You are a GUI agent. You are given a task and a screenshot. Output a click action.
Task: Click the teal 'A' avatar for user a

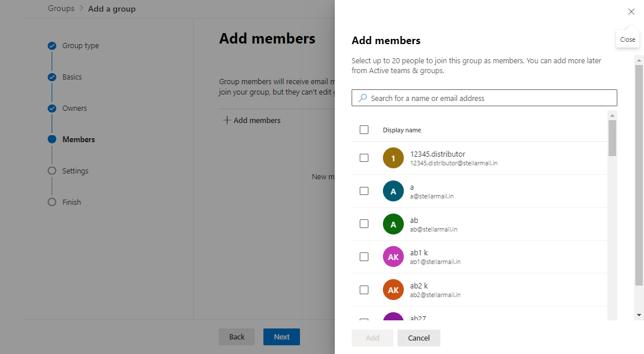click(x=393, y=191)
